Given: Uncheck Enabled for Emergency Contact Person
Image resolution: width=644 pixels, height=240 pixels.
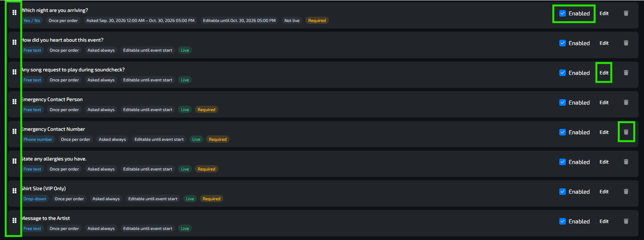Looking at the screenshot, I should 563,103.
